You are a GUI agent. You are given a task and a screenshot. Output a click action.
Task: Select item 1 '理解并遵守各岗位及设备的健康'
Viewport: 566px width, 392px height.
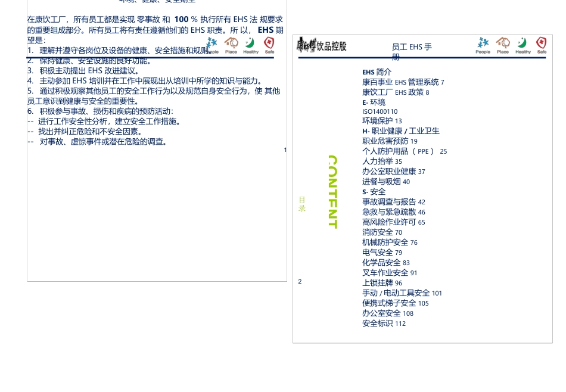click(x=119, y=50)
